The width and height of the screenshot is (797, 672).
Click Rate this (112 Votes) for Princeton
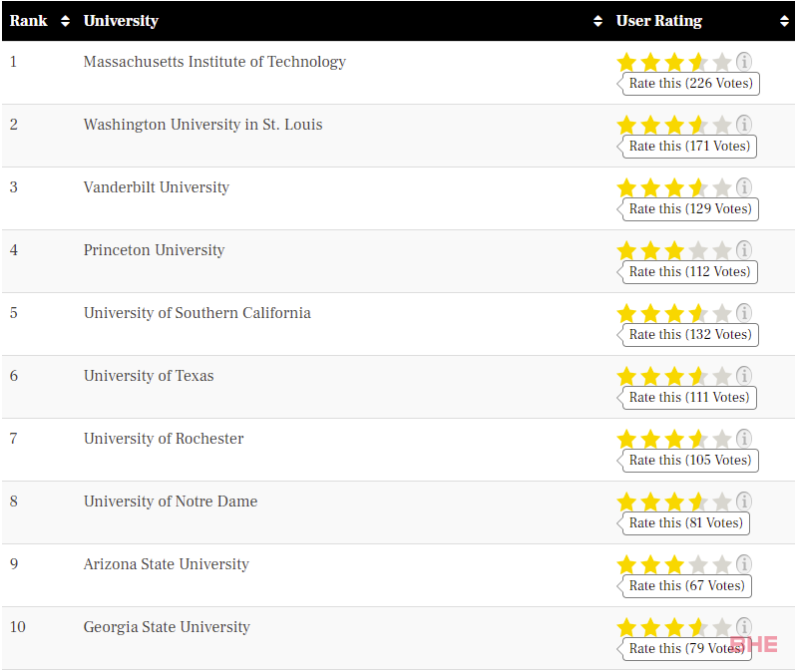click(687, 272)
